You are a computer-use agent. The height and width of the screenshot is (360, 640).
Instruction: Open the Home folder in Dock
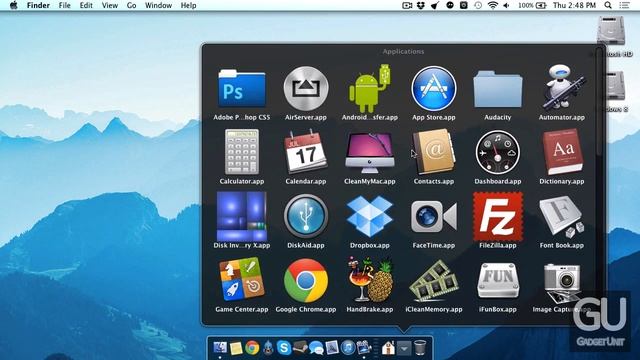pyautogui.click(x=388, y=348)
